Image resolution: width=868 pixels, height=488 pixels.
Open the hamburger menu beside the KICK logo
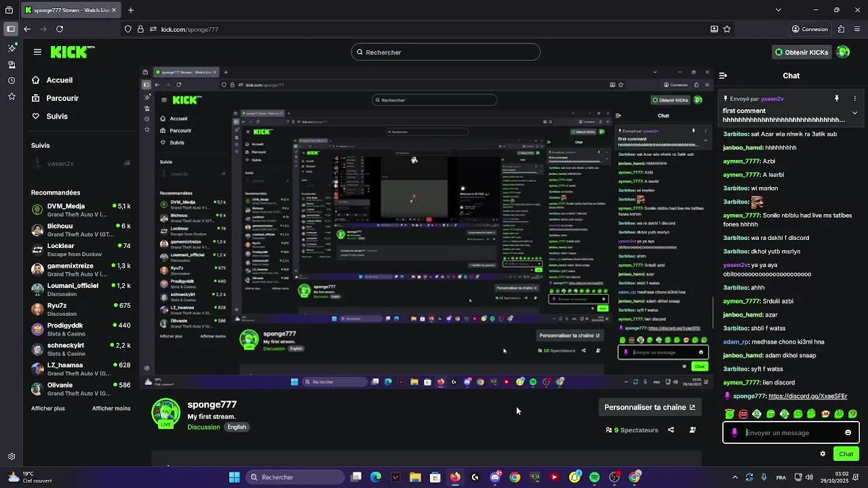(37, 52)
